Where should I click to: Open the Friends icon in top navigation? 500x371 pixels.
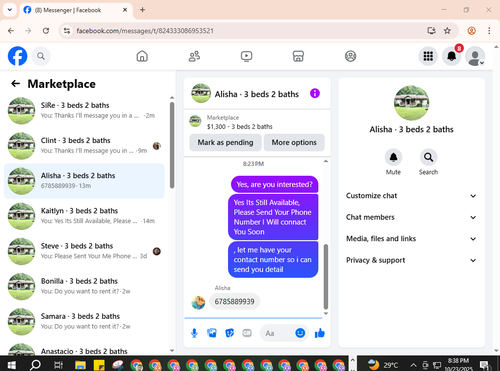194,56
